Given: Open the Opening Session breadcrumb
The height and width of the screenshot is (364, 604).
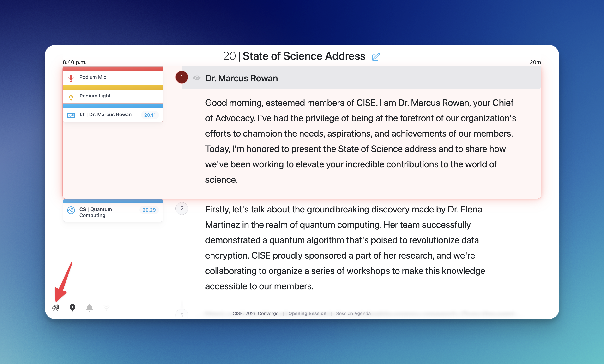Looking at the screenshot, I should [307, 313].
